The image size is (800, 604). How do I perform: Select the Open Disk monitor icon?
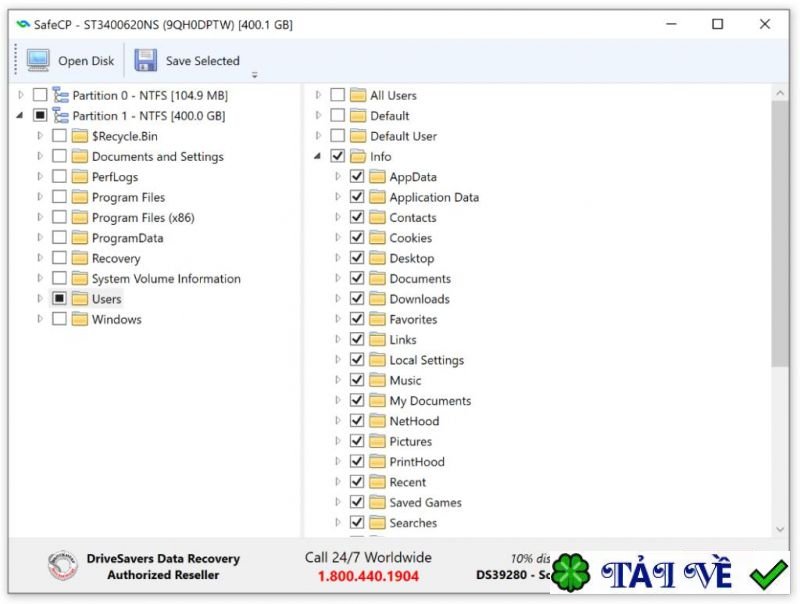[37, 59]
